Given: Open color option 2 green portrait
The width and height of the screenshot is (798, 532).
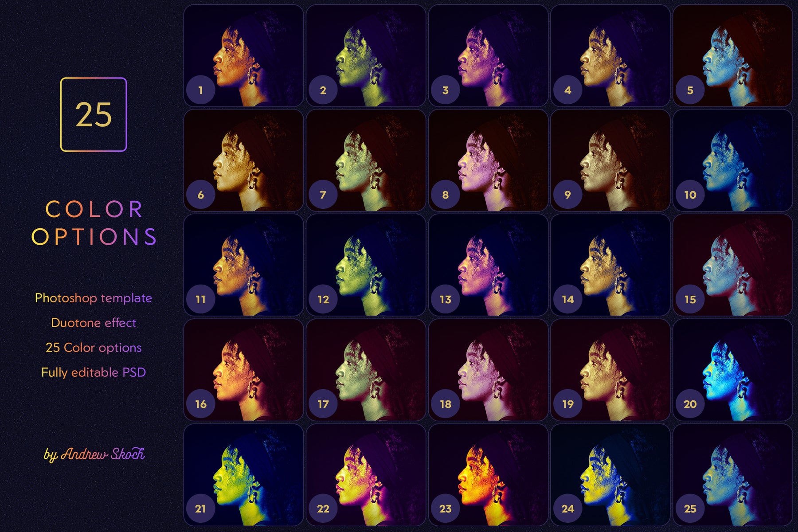Looking at the screenshot, I should (x=366, y=56).
